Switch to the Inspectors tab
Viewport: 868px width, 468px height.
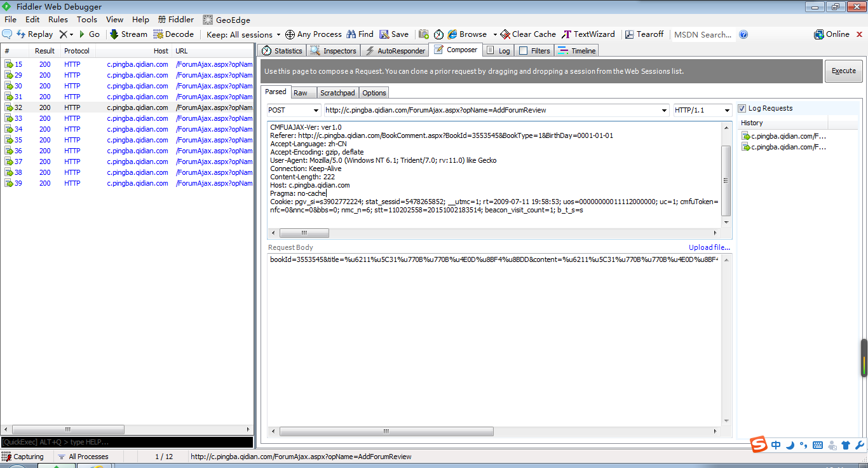(334, 51)
